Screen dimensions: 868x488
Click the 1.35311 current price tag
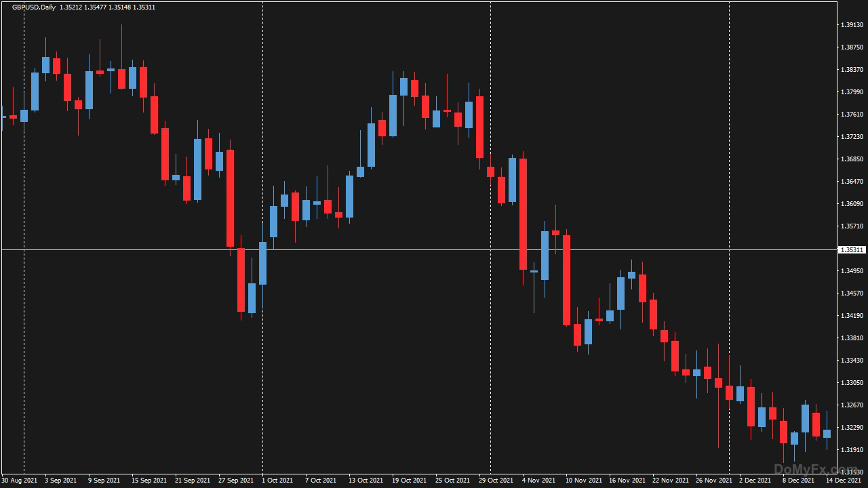click(x=852, y=250)
